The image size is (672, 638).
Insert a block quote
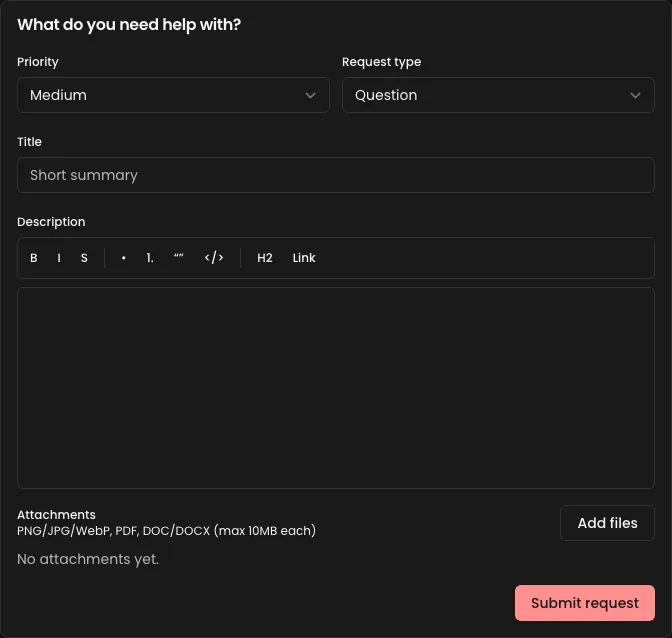pyautogui.click(x=179, y=258)
